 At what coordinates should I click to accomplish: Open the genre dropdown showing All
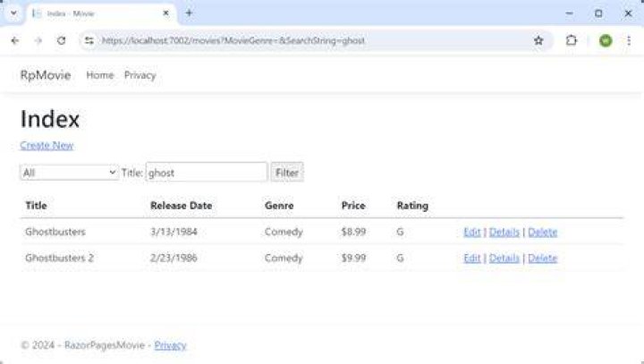click(69, 173)
